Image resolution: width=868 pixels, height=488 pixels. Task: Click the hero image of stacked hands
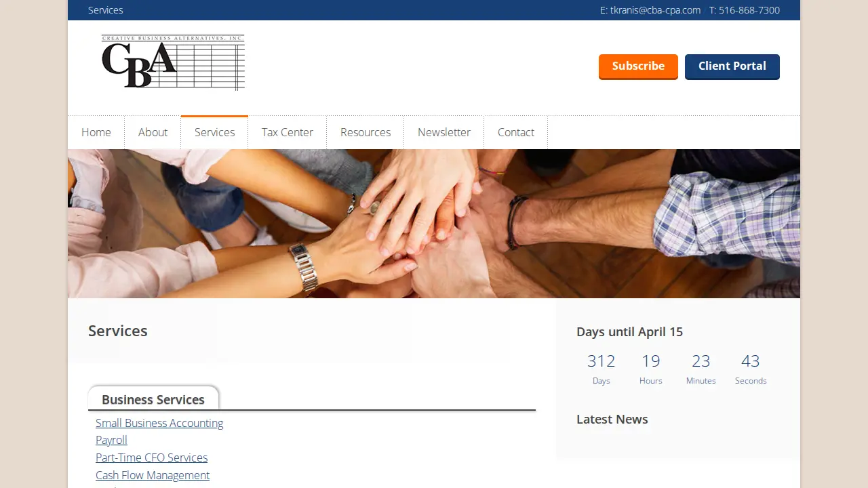[x=434, y=224]
